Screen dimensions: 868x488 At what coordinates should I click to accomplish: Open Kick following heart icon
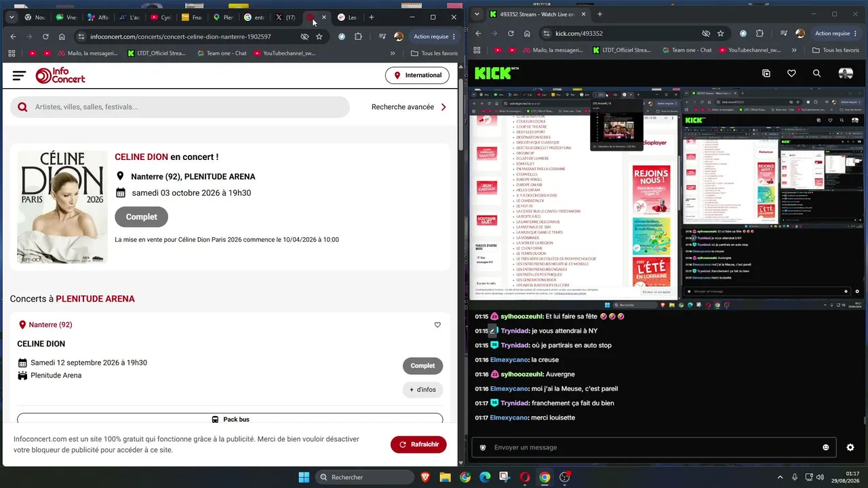pos(791,73)
